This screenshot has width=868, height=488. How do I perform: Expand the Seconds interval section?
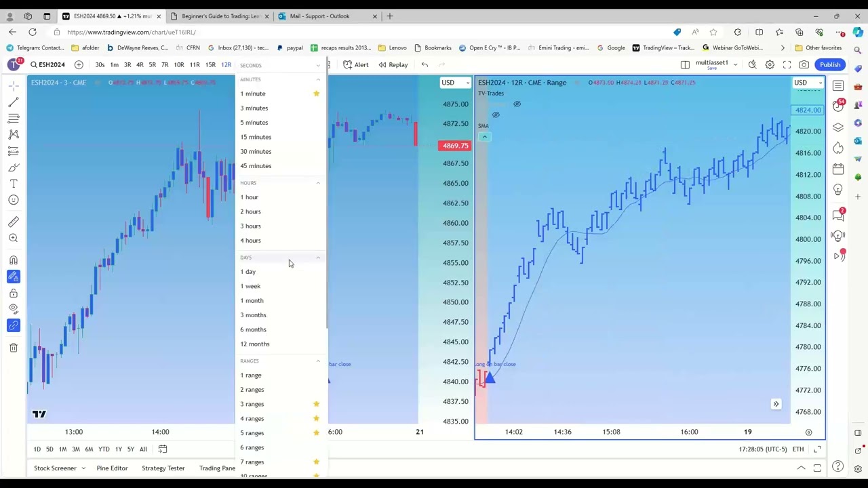click(x=318, y=65)
